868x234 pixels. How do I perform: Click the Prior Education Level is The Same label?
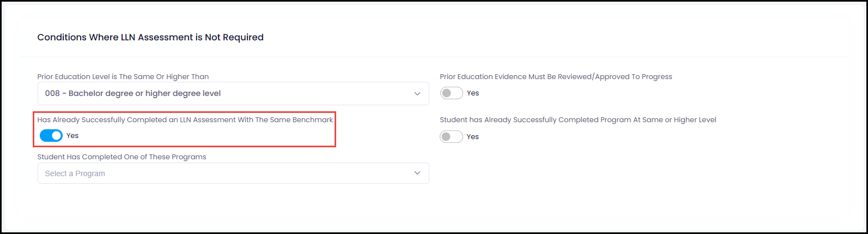(123, 77)
